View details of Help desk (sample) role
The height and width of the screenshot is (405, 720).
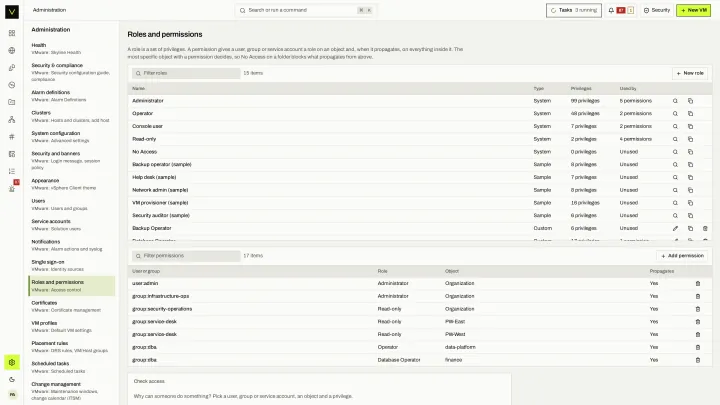(675, 177)
